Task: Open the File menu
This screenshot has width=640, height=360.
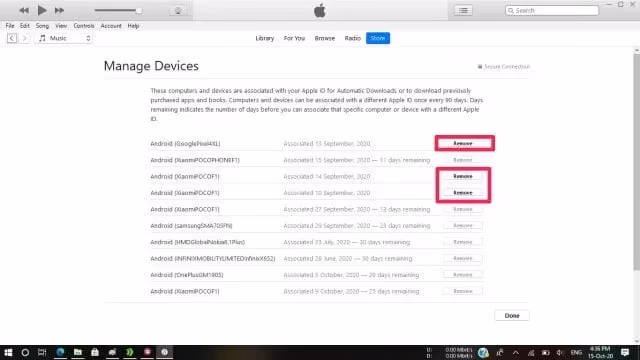Action: point(10,26)
